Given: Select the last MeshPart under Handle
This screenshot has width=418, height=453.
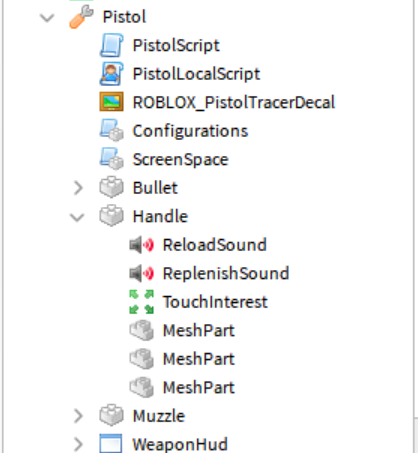Looking at the screenshot, I should [x=199, y=388].
